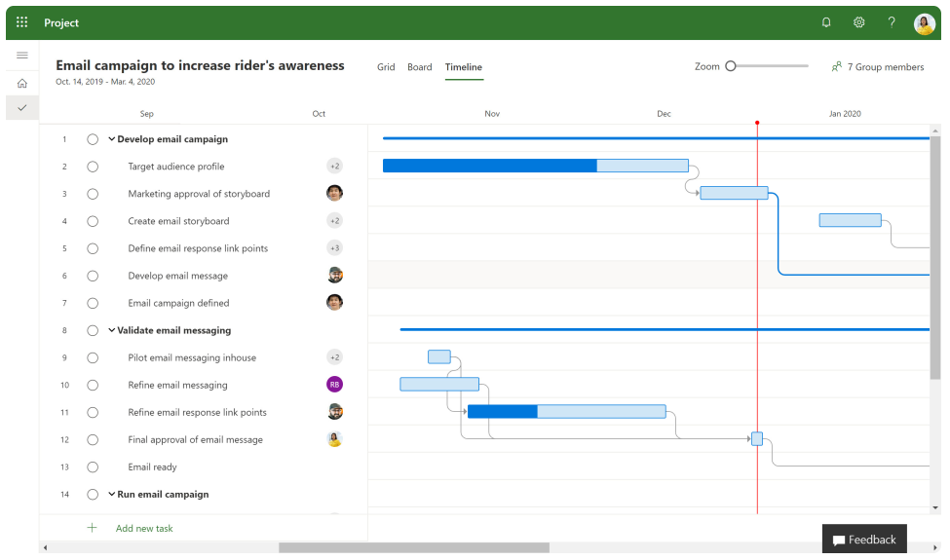950x560 pixels.
Task: Open user profile avatar in header
Action: click(924, 23)
